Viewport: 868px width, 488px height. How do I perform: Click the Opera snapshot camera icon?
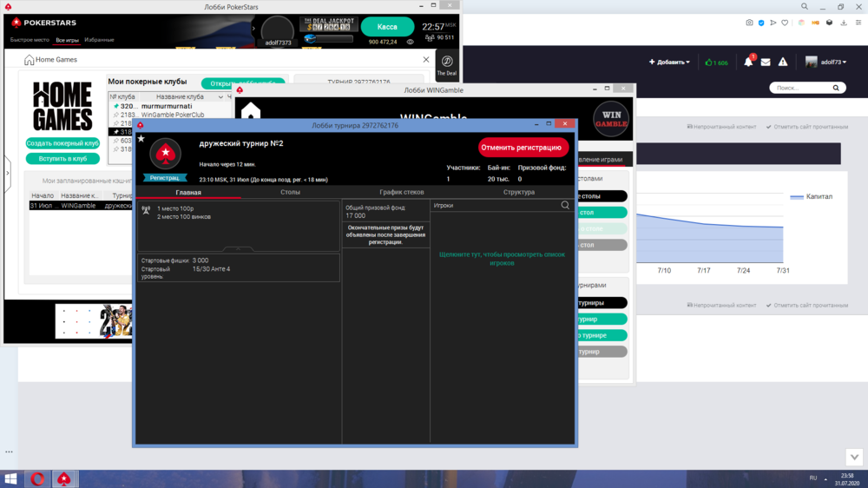(x=749, y=23)
